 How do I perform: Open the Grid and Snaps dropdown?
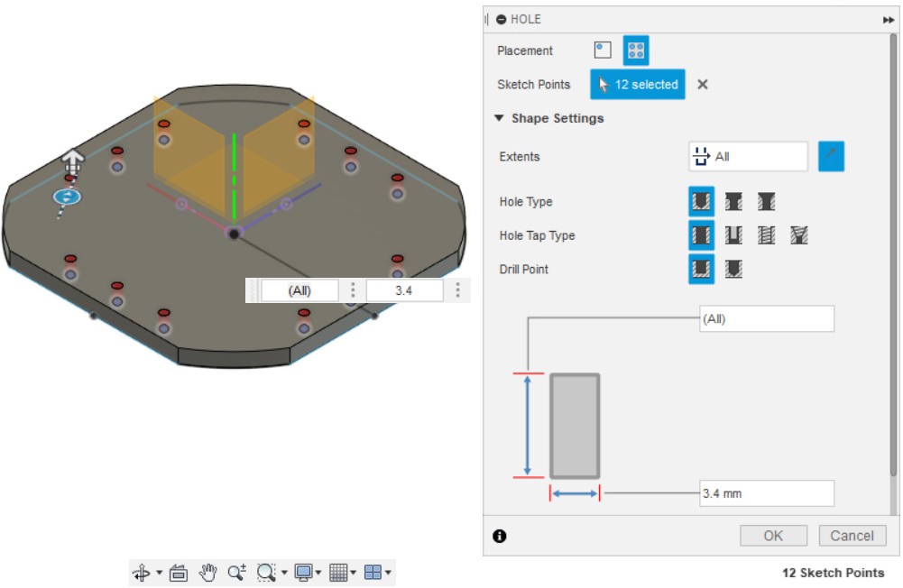click(353, 573)
